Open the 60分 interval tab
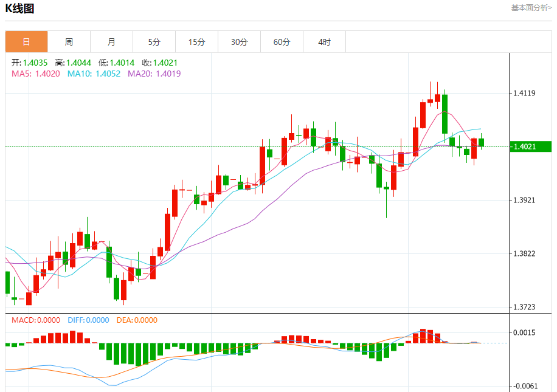Viewport: 557px width, 392px height. (282, 42)
